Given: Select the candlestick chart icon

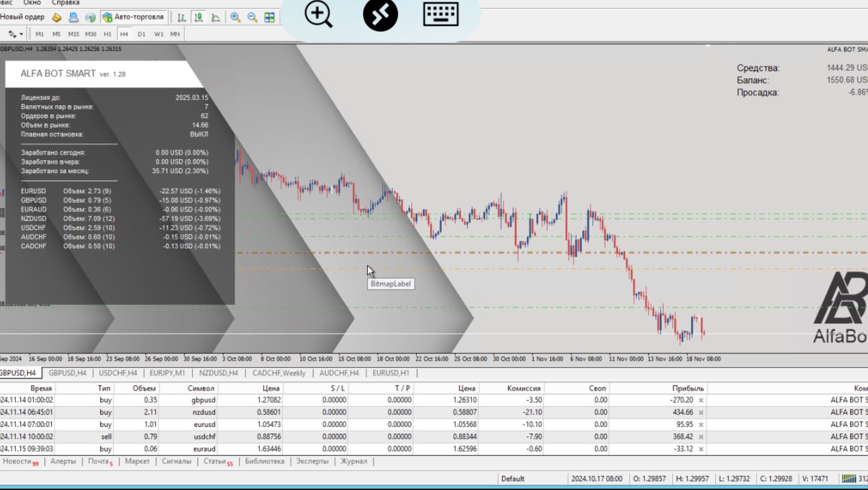Looking at the screenshot, I should coord(199,17).
